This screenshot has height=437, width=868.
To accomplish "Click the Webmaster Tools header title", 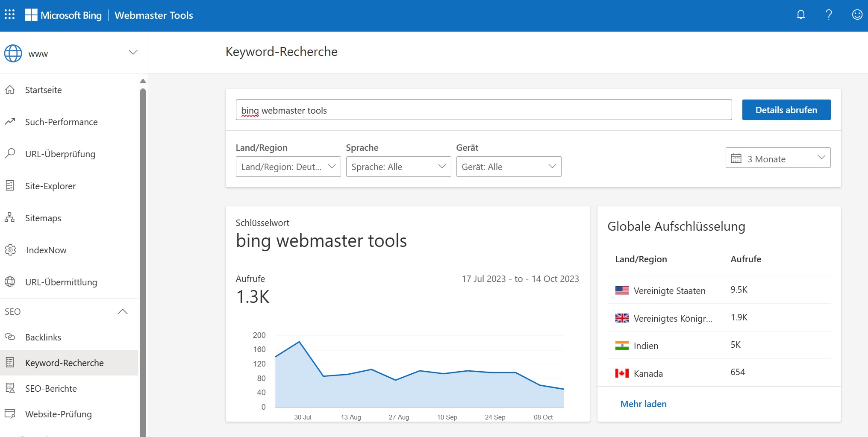I will (154, 15).
